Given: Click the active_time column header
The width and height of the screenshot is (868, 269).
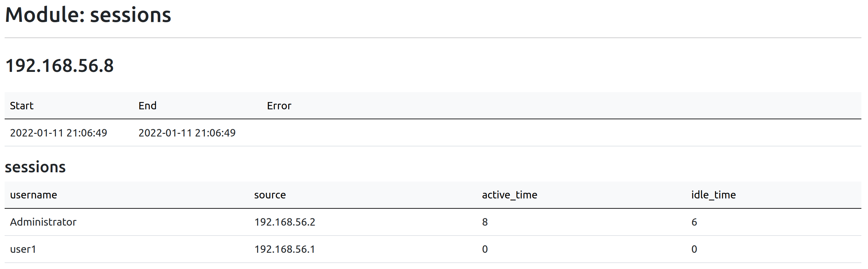Looking at the screenshot, I should point(509,195).
